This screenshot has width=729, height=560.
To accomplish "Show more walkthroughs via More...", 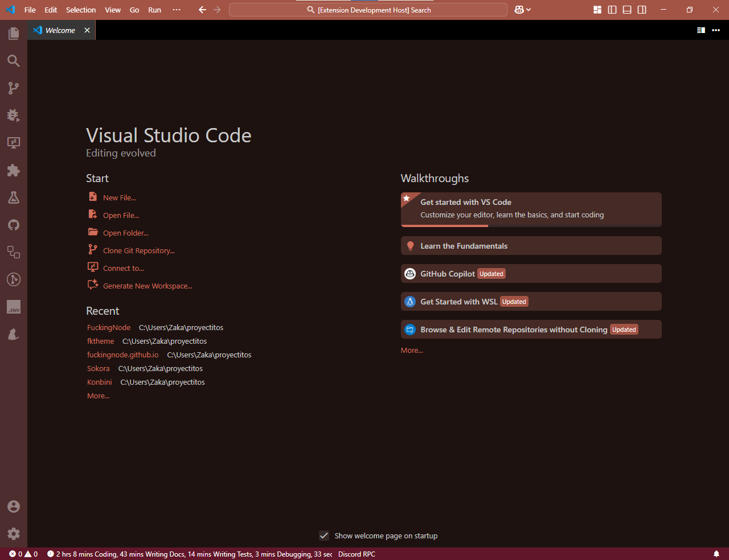I will pyautogui.click(x=412, y=351).
